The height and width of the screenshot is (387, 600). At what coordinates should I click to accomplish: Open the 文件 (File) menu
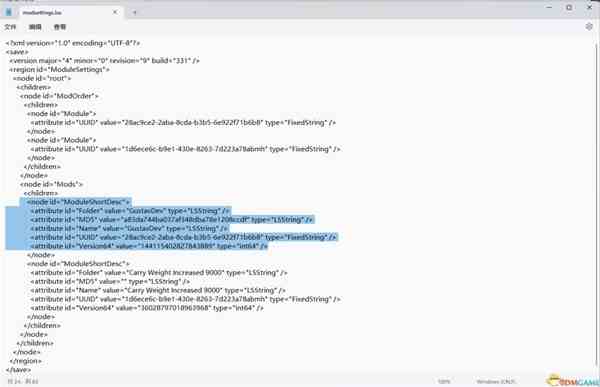coord(10,27)
